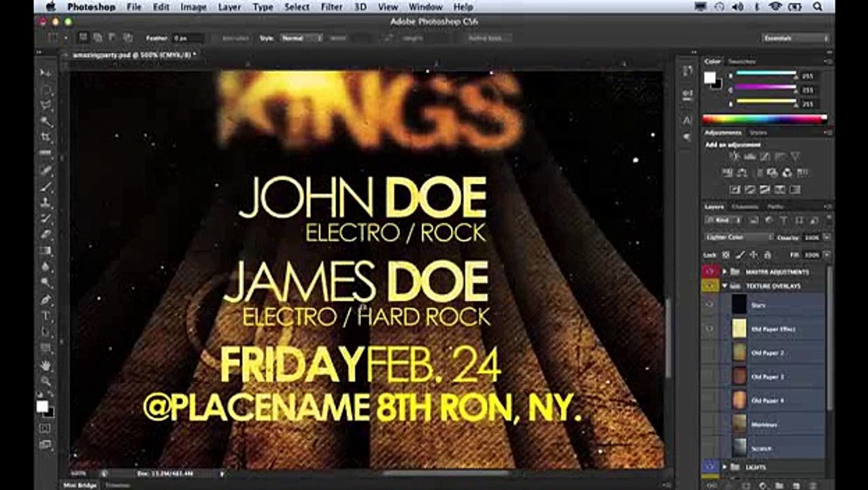Switch to the Paths tab
This screenshot has width=868, height=490.
(x=775, y=206)
